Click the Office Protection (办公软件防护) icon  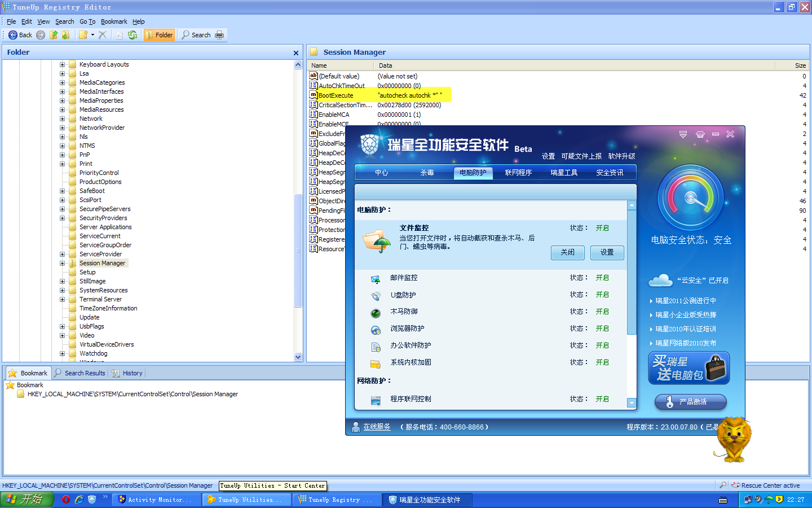click(x=376, y=347)
